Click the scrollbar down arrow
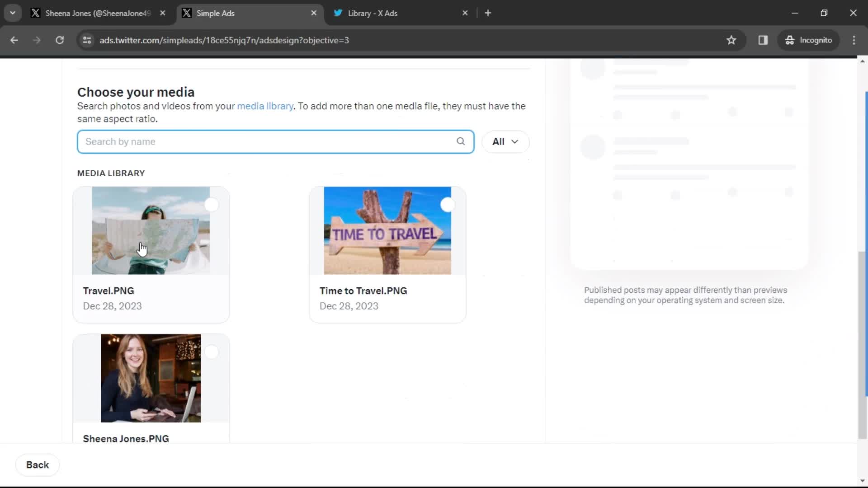Screen dimensions: 868x488 (863, 481)
